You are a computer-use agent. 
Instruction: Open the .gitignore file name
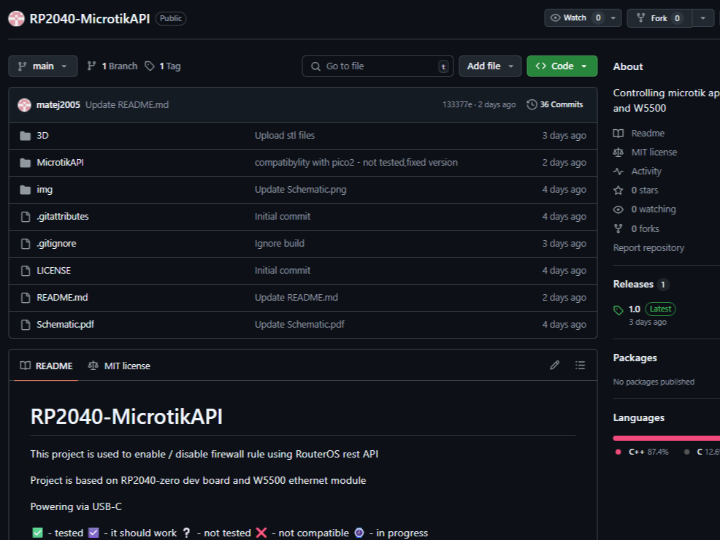[x=56, y=244]
